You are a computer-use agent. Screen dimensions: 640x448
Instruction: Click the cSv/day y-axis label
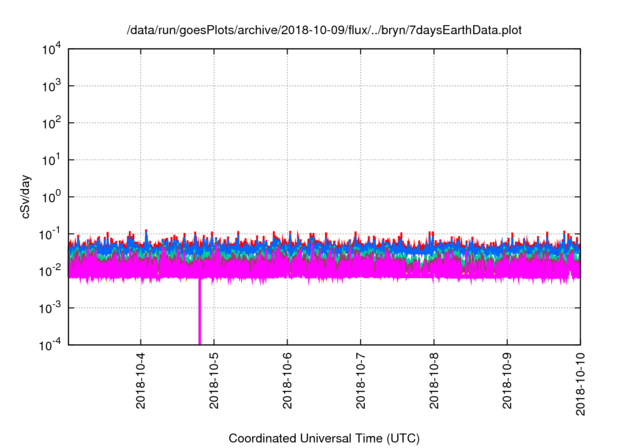tap(25, 197)
